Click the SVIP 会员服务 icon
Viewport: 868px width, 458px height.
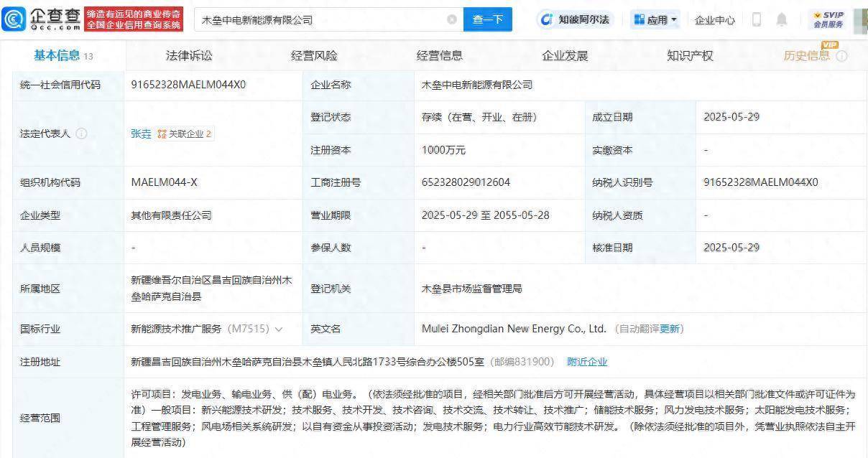828,19
